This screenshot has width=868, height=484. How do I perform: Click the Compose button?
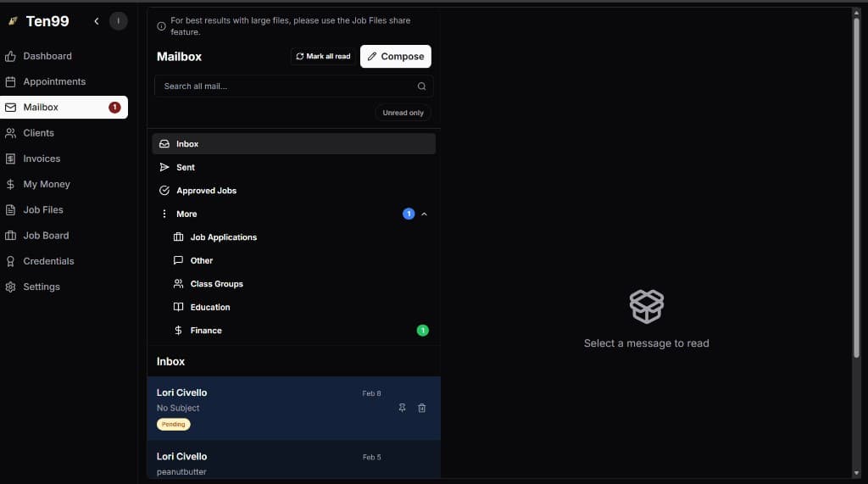click(x=395, y=57)
